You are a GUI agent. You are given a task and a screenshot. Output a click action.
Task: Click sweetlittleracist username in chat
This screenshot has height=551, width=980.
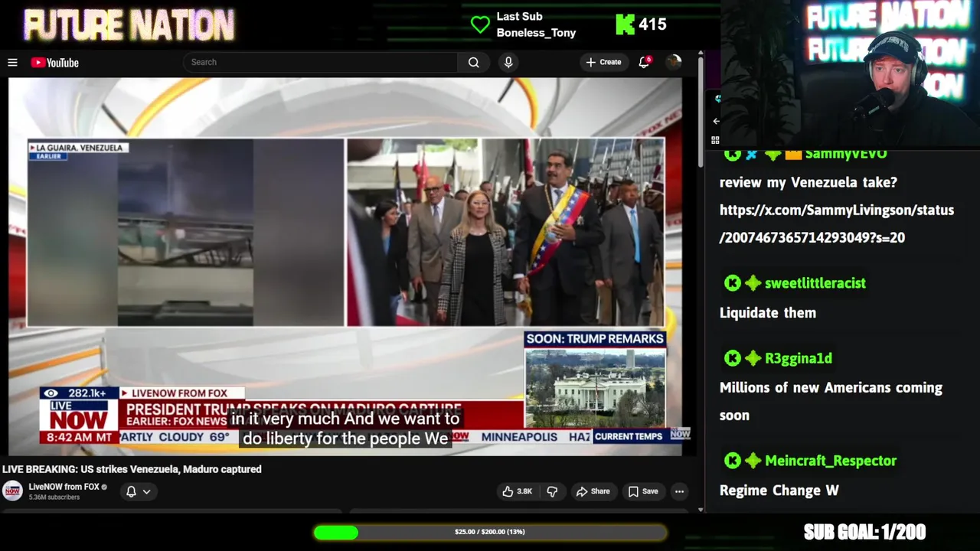[815, 283]
